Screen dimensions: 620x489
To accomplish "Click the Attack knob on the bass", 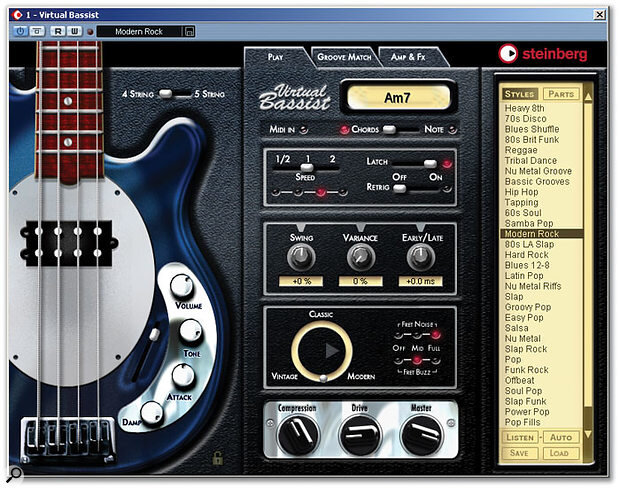I will pos(183,376).
